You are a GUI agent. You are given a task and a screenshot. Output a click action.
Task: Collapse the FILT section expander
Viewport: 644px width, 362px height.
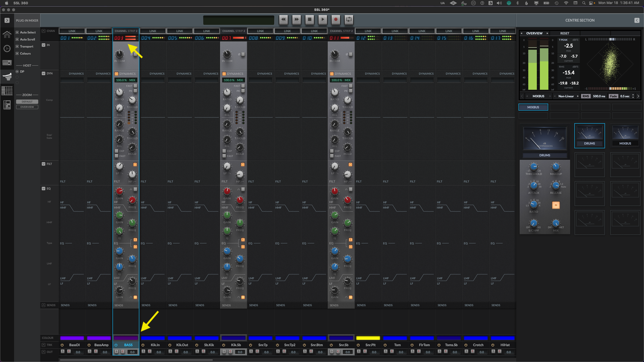coord(44,164)
